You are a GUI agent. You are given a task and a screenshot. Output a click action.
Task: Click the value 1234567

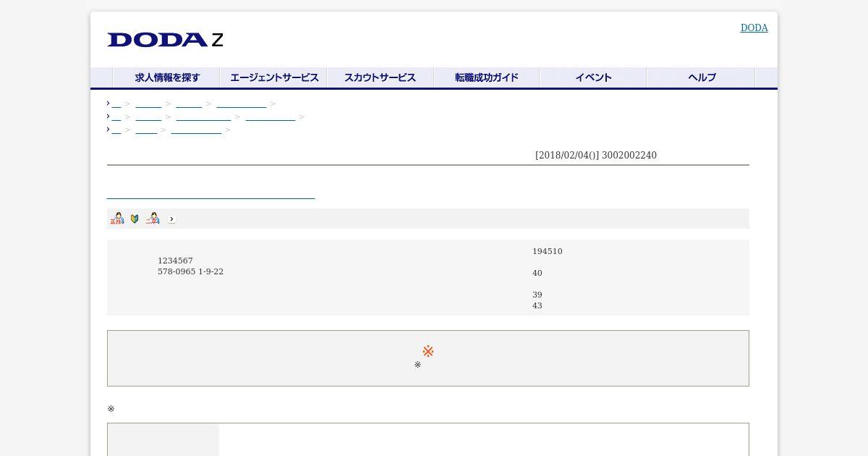(x=175, y=261)
